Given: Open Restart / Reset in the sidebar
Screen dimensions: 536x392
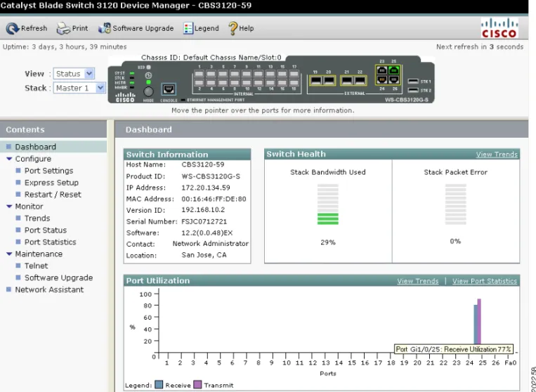Looking at the screenshot, I should 53,195.
